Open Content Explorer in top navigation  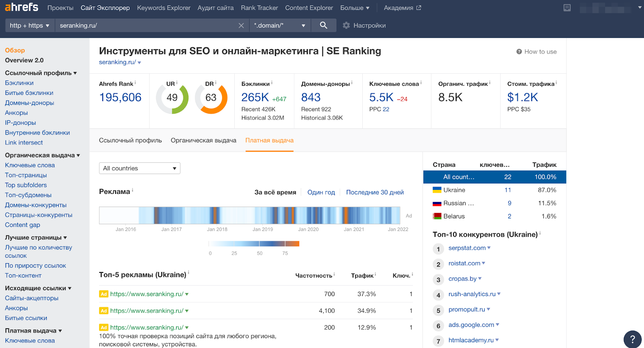pyautogui.click(x=309, y=8)
